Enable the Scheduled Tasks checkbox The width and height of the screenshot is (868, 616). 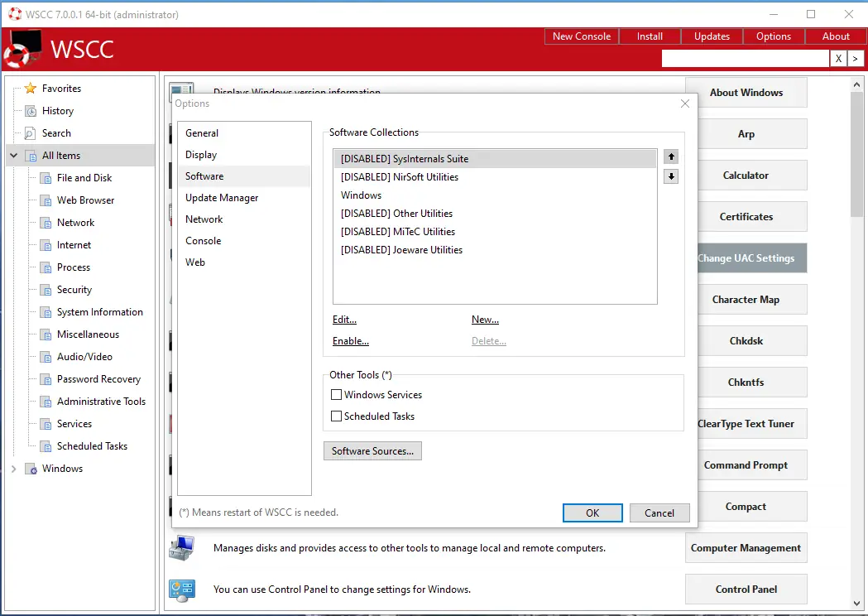coord(336,416)
